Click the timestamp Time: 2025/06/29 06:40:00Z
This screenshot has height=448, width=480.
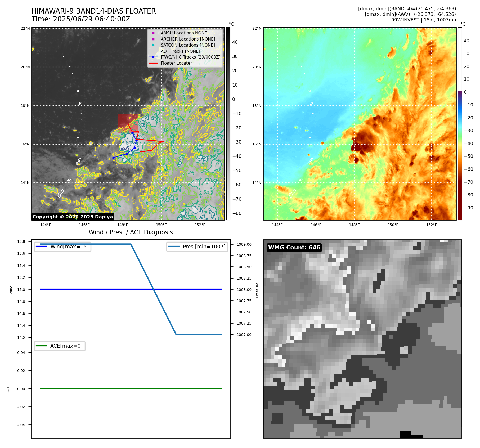(81, 19)
